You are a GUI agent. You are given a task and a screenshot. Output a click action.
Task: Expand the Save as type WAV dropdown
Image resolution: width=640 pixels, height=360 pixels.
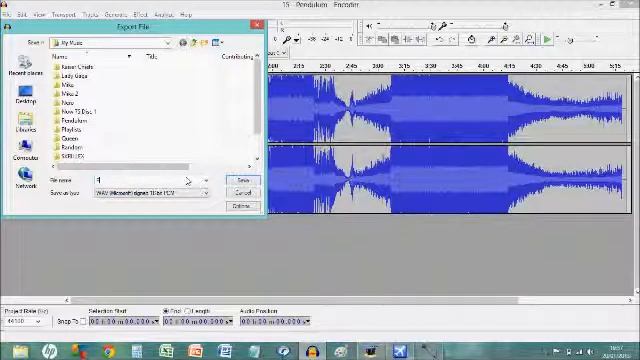[206, 193]
